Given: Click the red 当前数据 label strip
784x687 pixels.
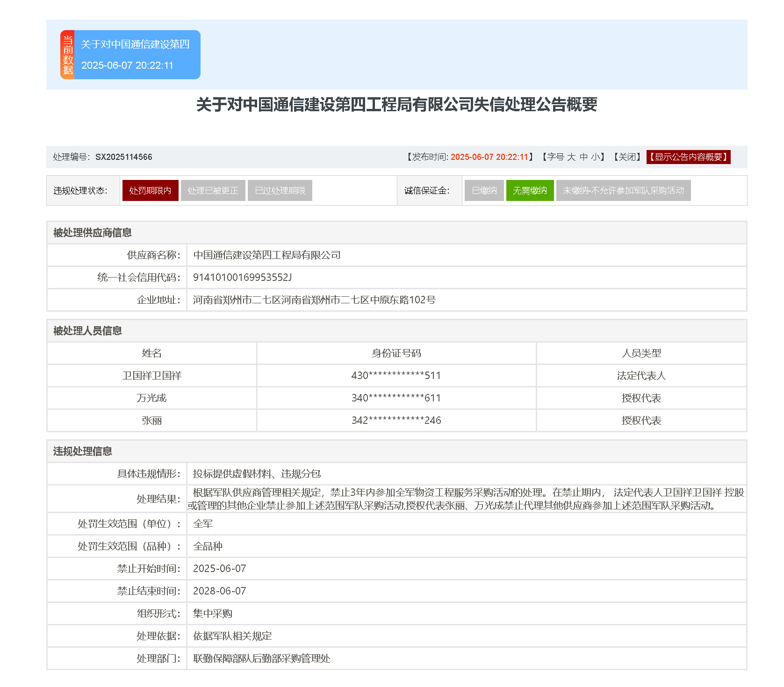Looking at the screenshot, I should [68, 55].
